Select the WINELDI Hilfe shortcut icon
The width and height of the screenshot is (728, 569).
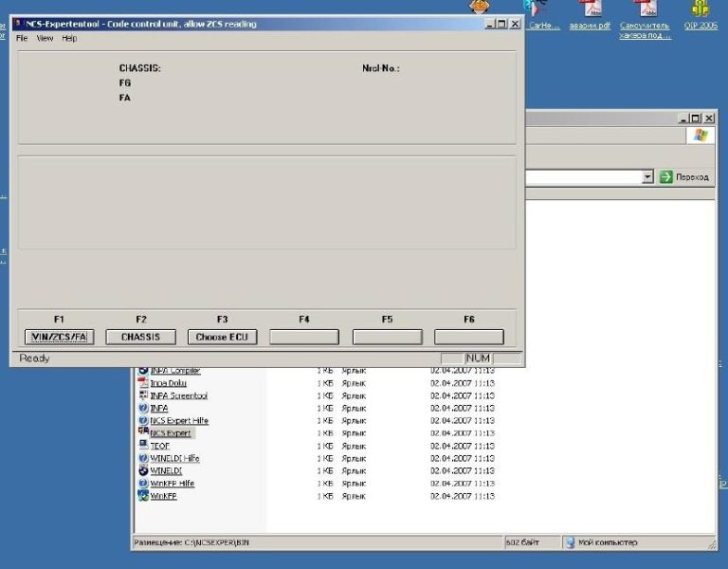[x=143, y=458]
